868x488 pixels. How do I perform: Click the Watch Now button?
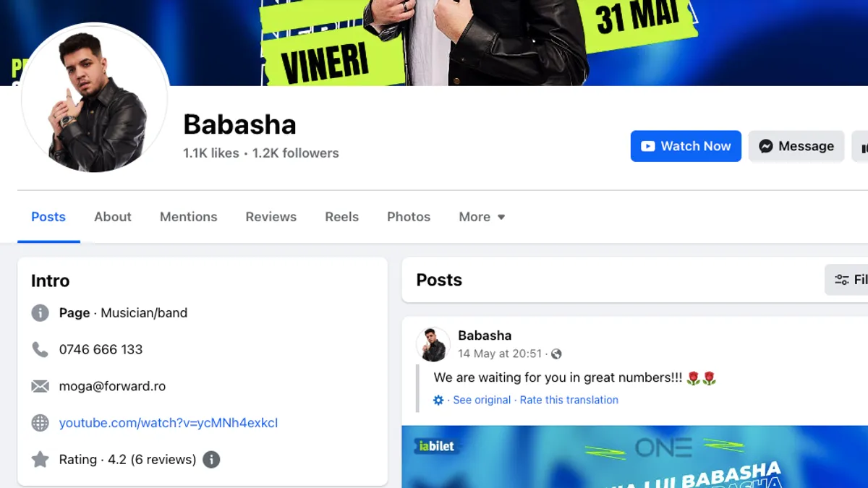pyautogui.click(x=686, y=146)
